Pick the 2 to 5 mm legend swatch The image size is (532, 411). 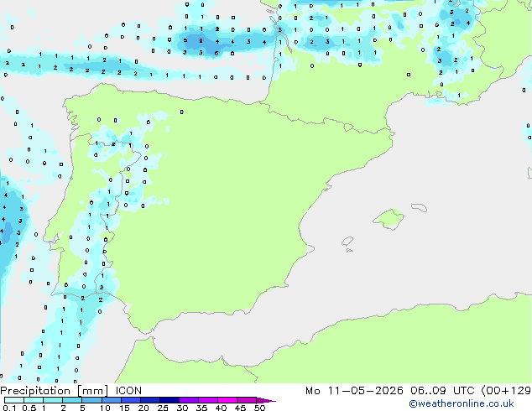[72, 400]
